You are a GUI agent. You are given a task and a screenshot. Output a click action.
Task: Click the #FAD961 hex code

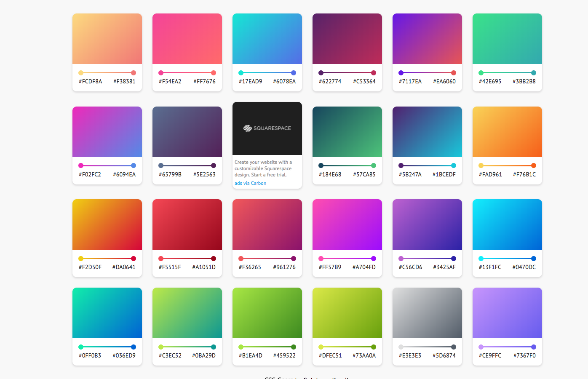point(490,174)
